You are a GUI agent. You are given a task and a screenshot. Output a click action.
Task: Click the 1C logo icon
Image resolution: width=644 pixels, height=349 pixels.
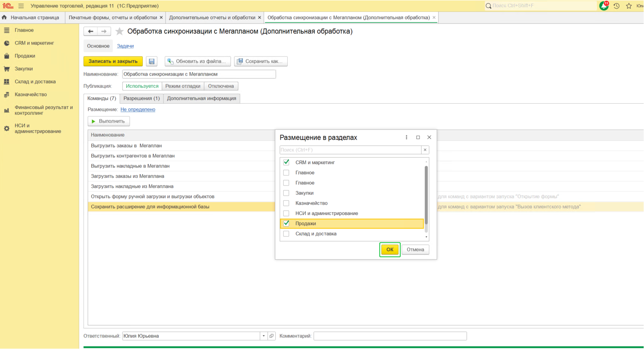point(8,6)
